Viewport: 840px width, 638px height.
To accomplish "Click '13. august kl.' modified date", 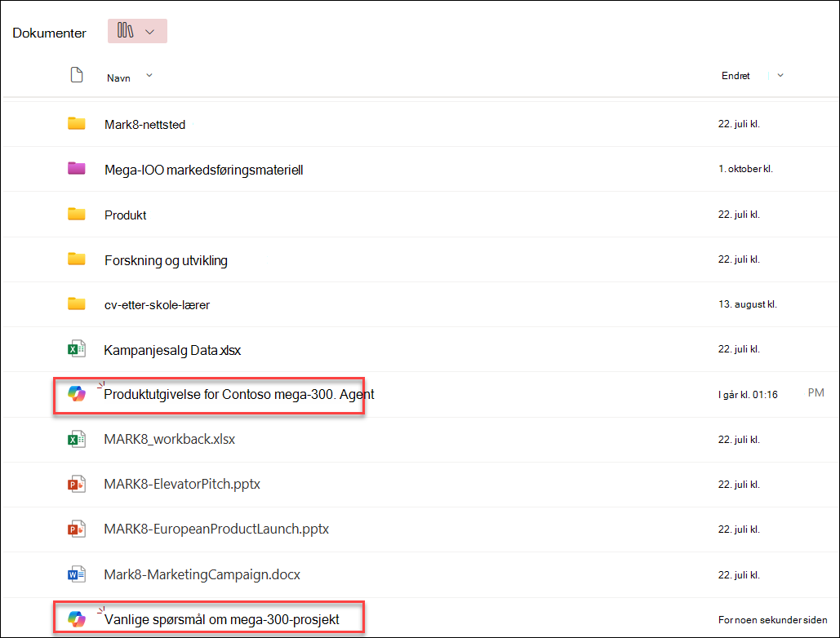I will 747,304.
